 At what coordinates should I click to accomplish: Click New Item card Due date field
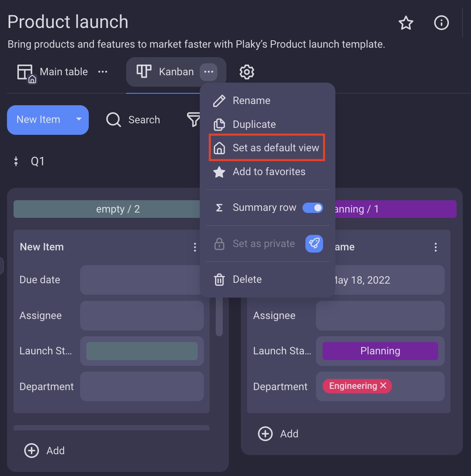coord(140,280)
